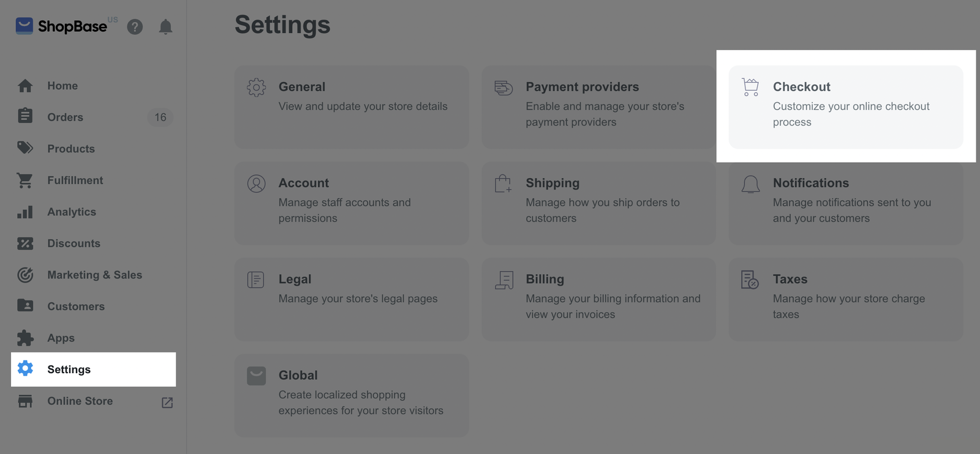Click the help question mark icon

(135, 27)
